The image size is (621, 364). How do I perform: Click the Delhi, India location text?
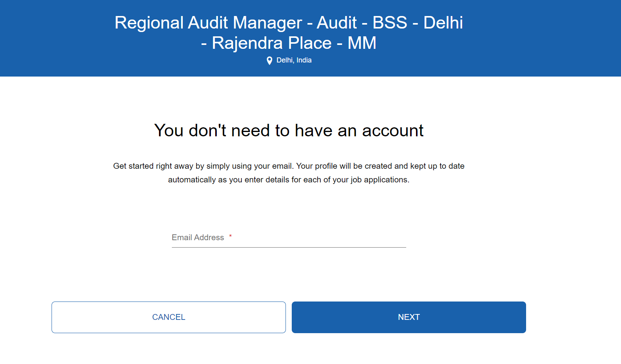pos(294,60)
